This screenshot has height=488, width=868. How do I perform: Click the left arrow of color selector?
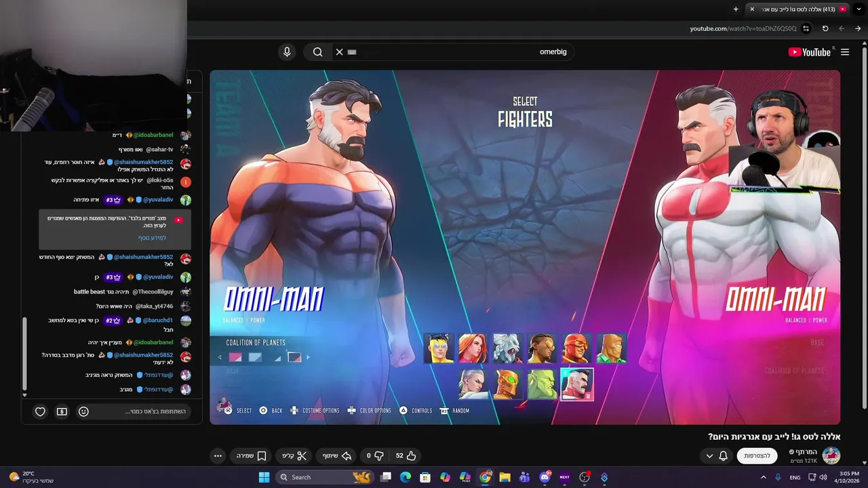(x=220, y=357)
